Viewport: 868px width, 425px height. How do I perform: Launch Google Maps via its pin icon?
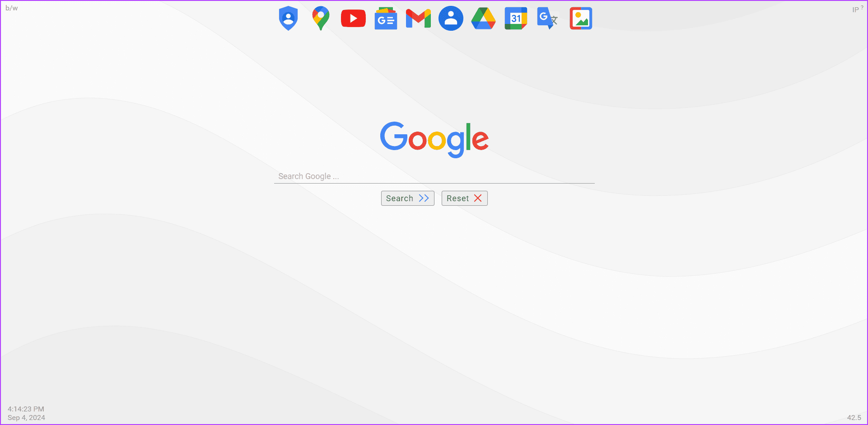point(321,18)
